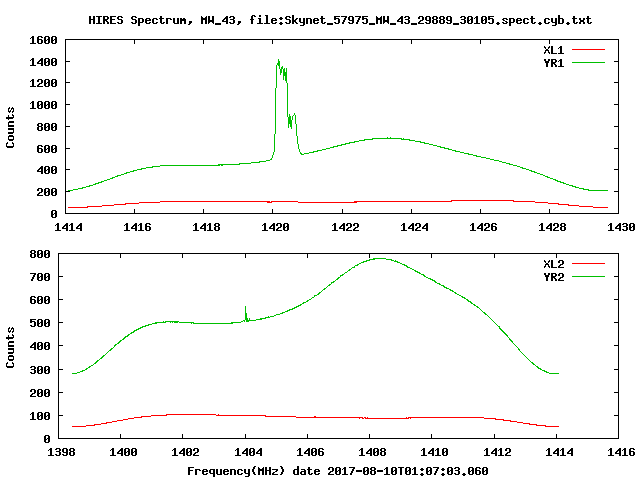Viewport: 640px width, 480px height.
Task: Click the 1424 x-axis tick label
Action: click(x=414, y=227)
